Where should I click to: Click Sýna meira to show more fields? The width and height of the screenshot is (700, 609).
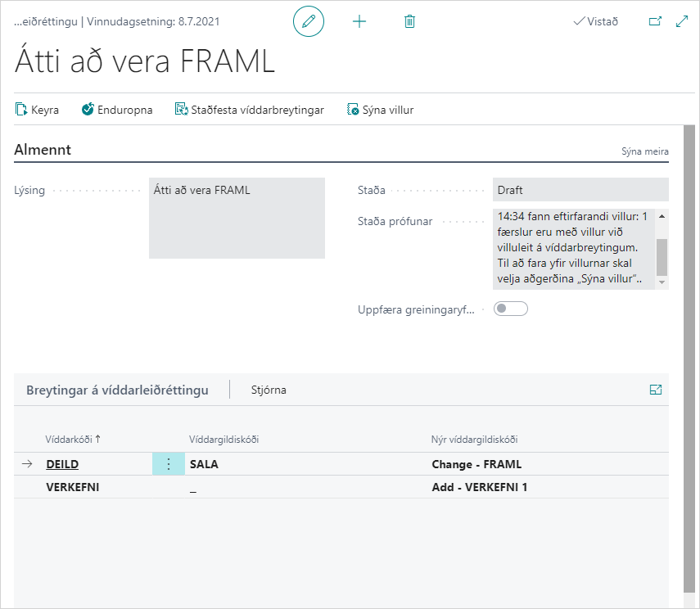tap(644, 151)
